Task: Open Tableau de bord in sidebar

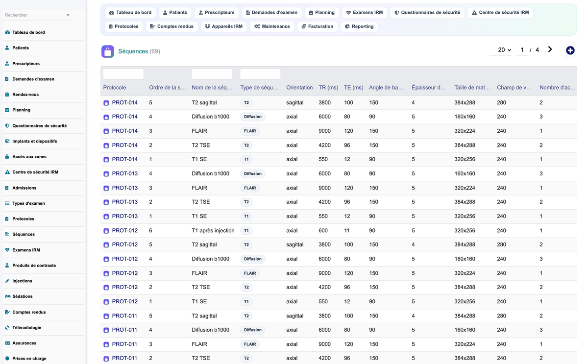Action: [x=28, y=32]
